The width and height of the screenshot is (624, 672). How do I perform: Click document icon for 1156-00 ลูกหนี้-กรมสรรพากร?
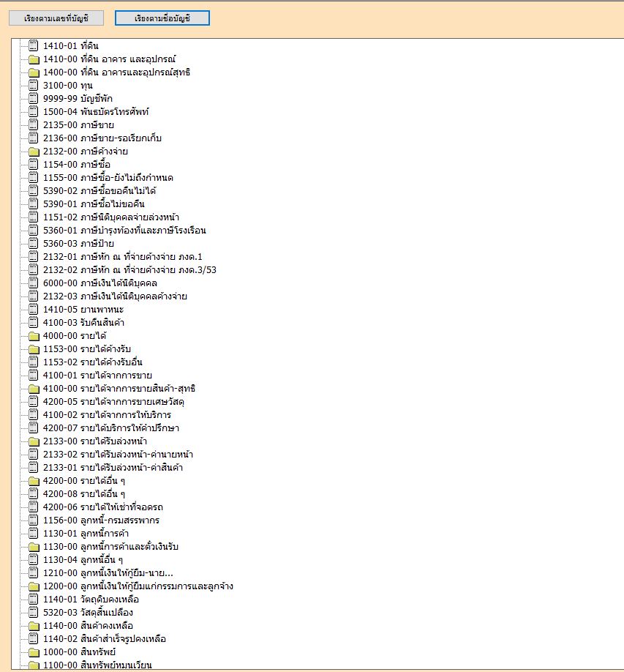click(x=33, y=520)
